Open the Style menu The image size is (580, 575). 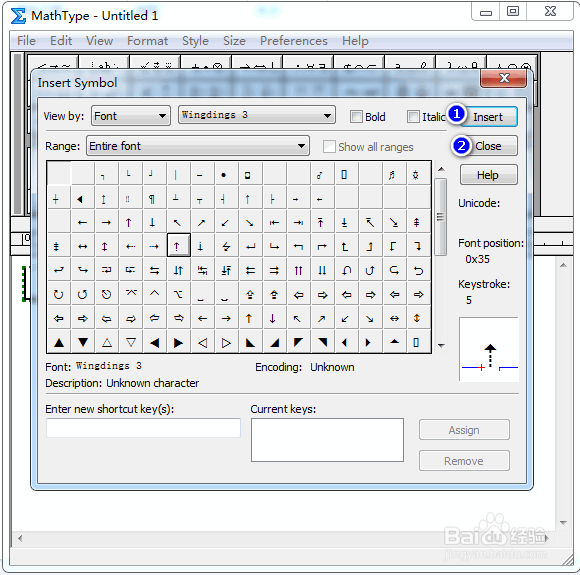pyautogui.click(x=195, y=41)
